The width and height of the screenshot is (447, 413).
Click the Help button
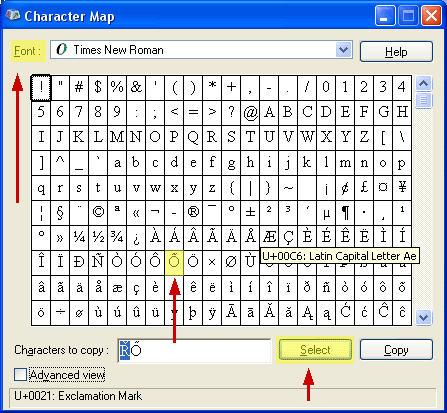point(396,52)
